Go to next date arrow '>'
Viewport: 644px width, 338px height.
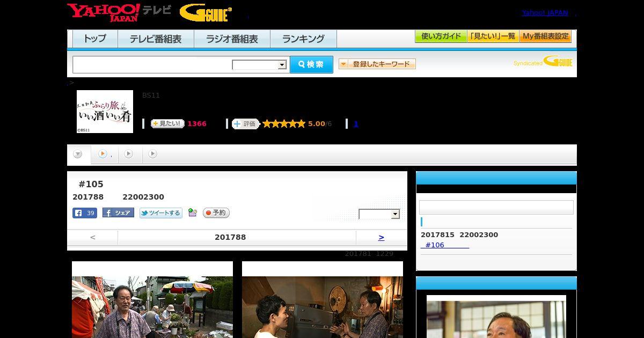[x=382, y=237]
